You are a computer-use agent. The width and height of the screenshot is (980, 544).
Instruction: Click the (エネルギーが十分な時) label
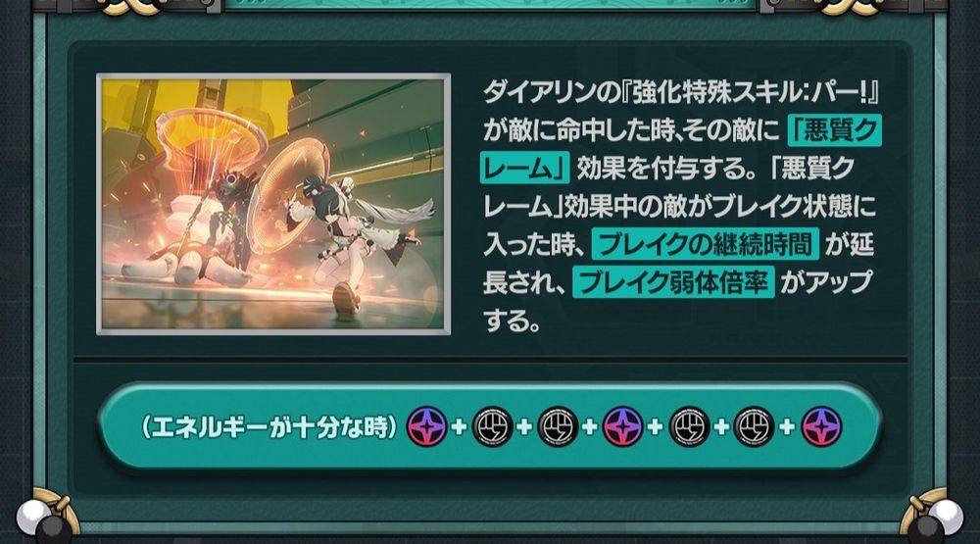tap(269, 427)
